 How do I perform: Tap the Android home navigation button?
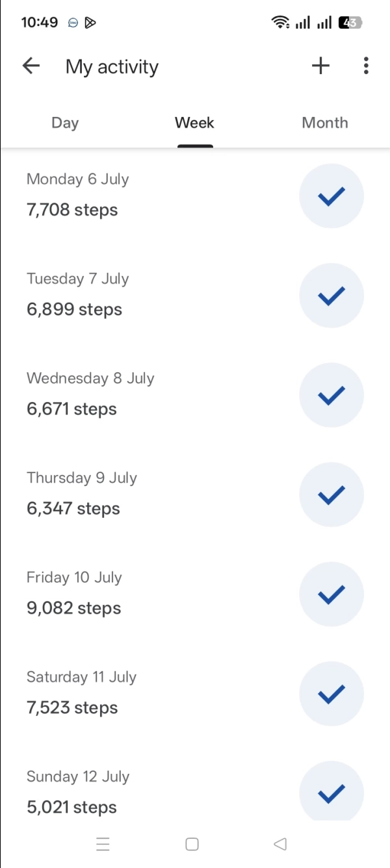pyautogui.click(x=192, y=844)
